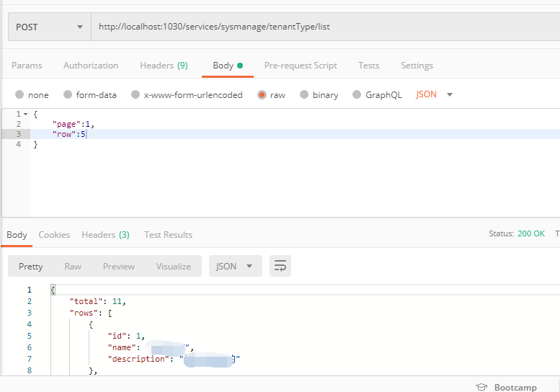Open the request Headers (9) tab
The image size is (560, 392).
click(x=164, y=66)
